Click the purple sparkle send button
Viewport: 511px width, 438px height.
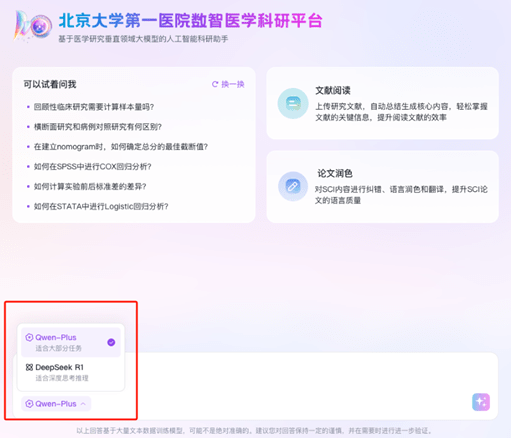pyautogui.click(x=481, y=402)
